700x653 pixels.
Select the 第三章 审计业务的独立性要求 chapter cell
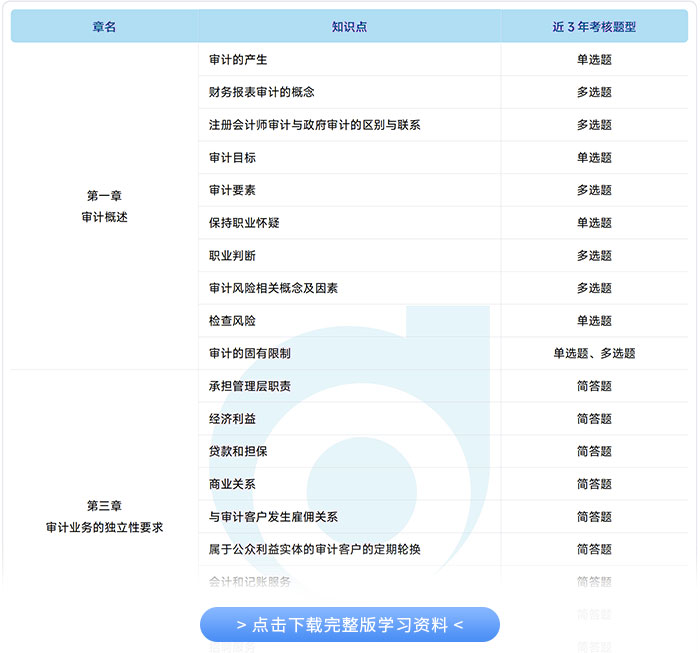(x=104, y=517)
